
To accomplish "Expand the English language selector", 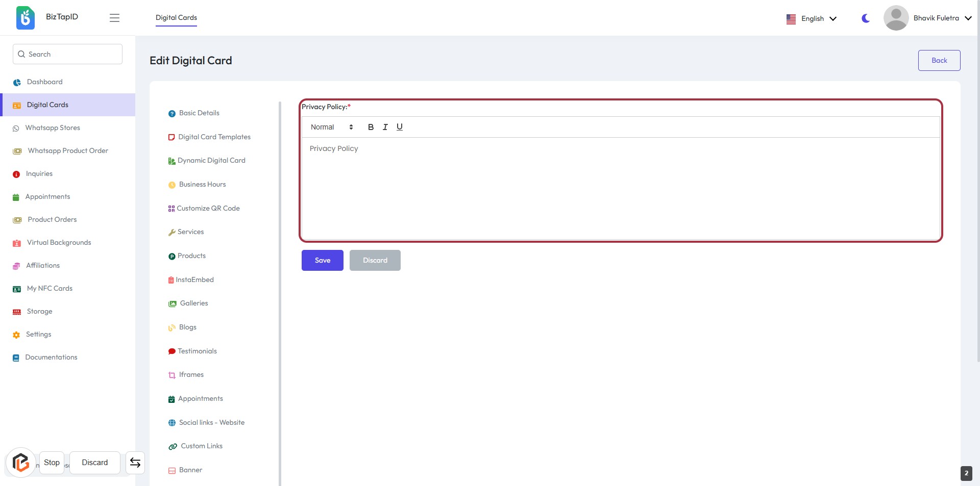I will [812, 18].
